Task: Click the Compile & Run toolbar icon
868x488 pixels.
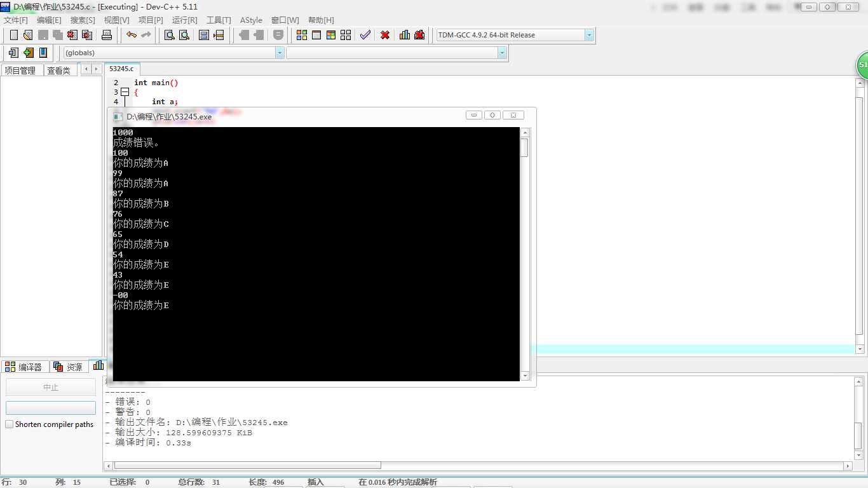Action: pos(331,35)
